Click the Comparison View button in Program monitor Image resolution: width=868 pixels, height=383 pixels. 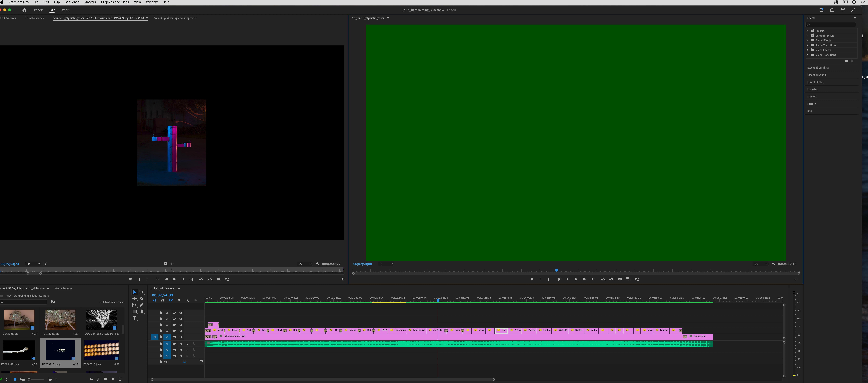[x=628, y=279]
